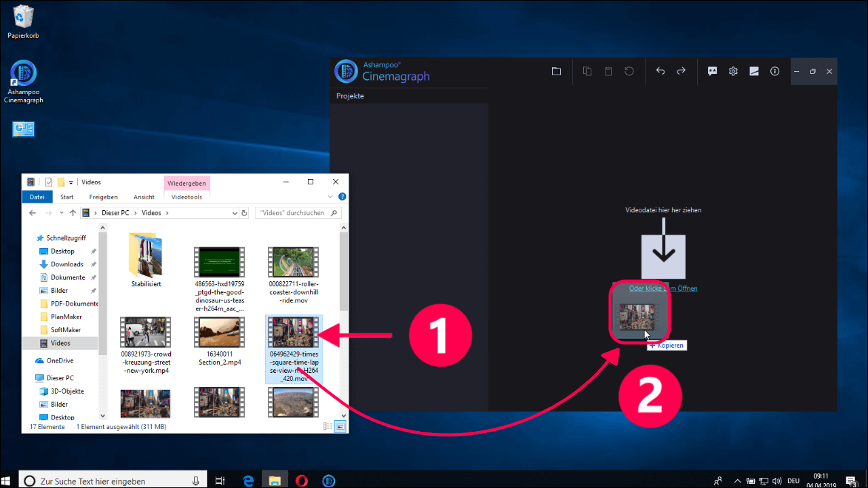Select crowd-kreuzung-street-new-york.mp4 file
Image resolution: width=868 pixels, height=488 pixels.
click(145, 346)
